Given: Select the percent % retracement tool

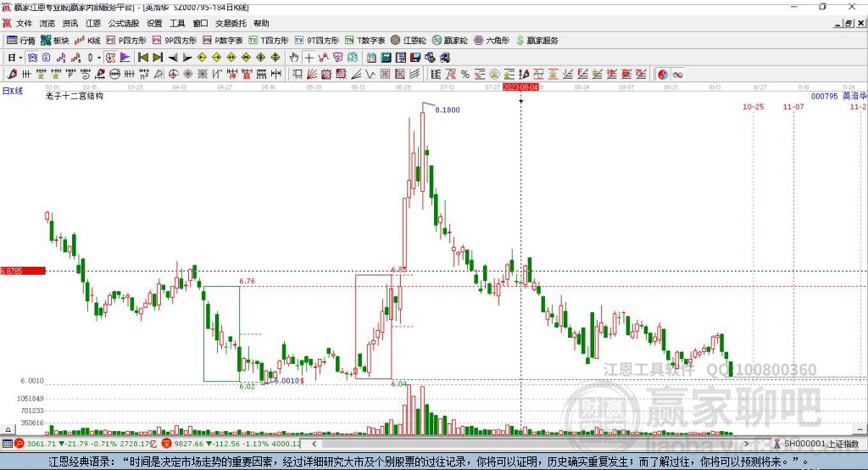Looking at the screenshot, I should coord(465,75).
